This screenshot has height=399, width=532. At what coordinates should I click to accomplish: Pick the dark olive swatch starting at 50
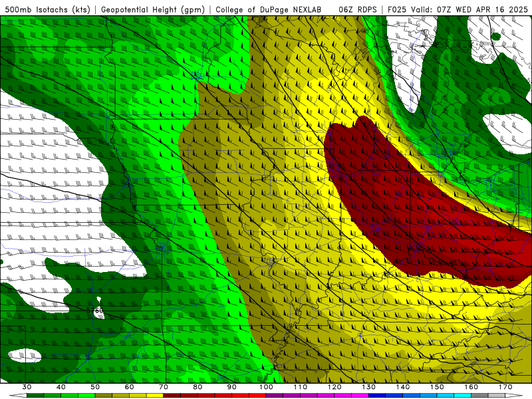104,395
